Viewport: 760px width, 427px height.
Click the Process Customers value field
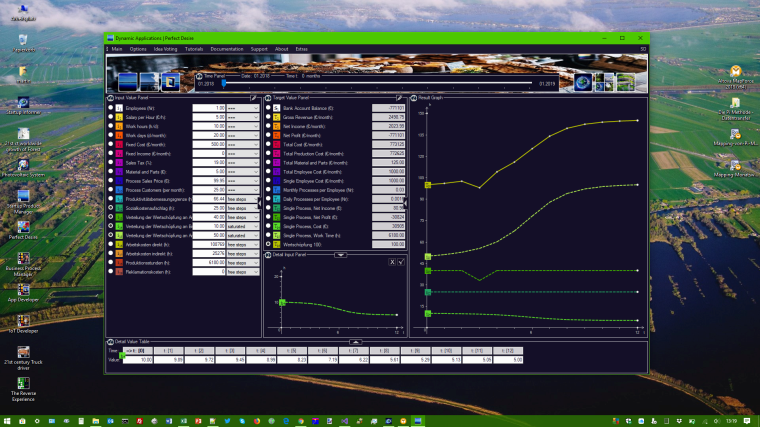(x=209, y=190)
